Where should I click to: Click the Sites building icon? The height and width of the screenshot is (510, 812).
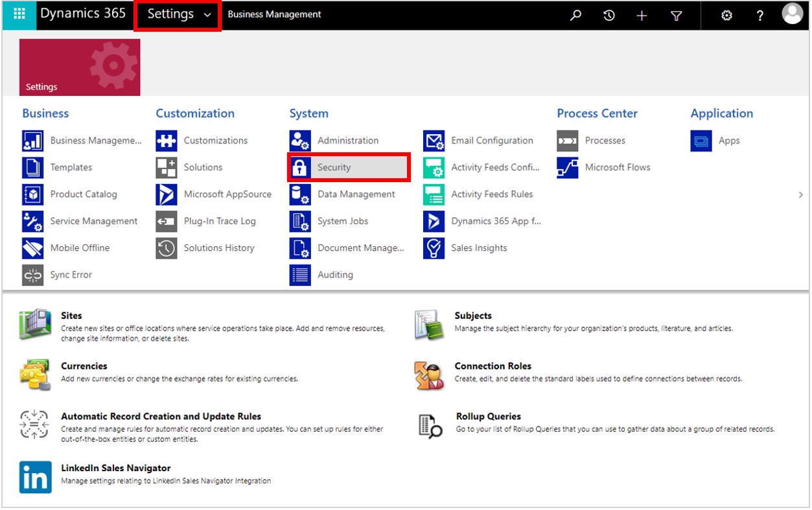pos(35,325)
